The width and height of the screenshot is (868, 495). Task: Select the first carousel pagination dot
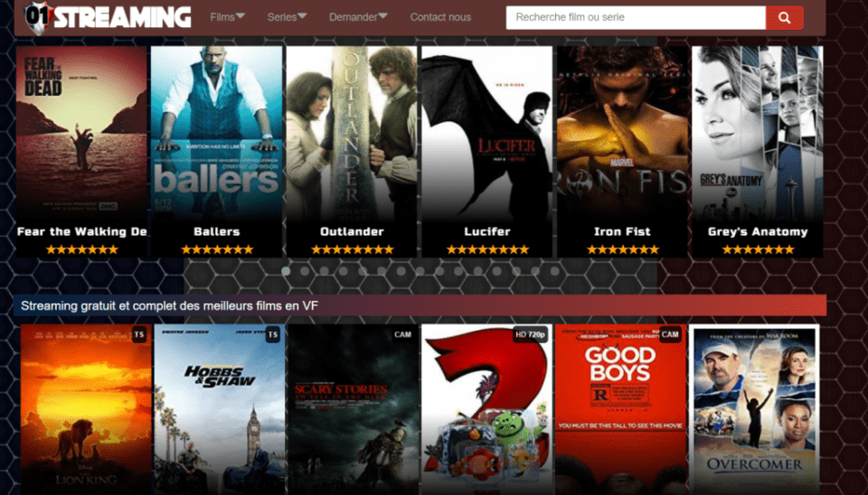click(x=287, y=270)
